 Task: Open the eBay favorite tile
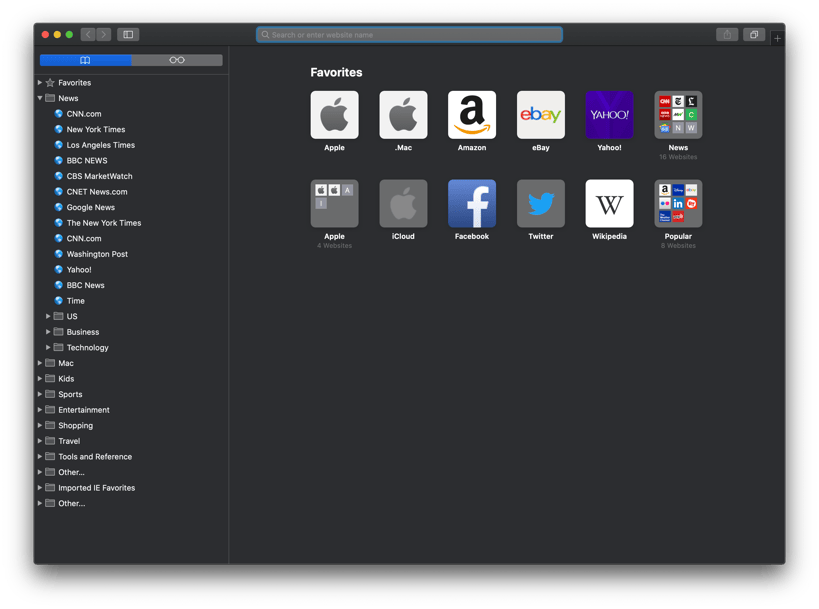(x=541, y=115)
